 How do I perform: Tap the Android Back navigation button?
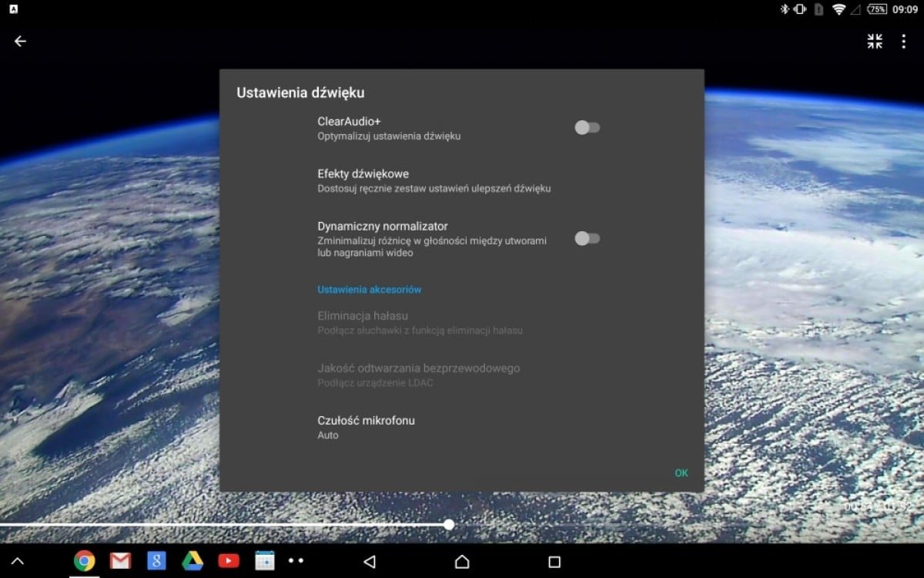point(370,562)
